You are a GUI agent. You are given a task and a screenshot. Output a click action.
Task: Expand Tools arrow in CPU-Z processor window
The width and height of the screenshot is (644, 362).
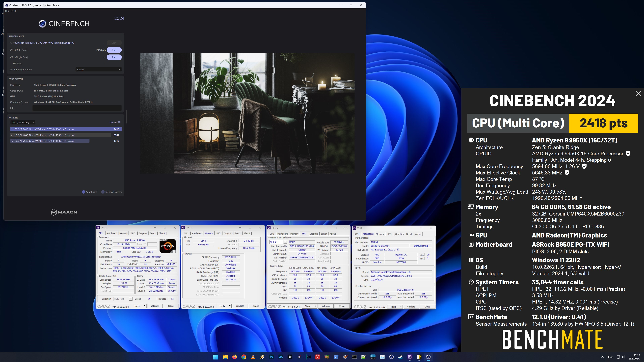144,306
